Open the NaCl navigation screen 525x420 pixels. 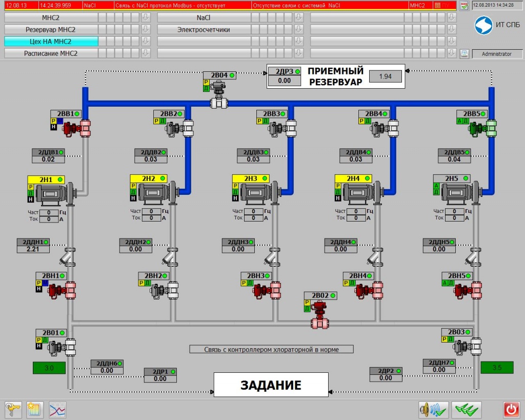tap(204, 17)
